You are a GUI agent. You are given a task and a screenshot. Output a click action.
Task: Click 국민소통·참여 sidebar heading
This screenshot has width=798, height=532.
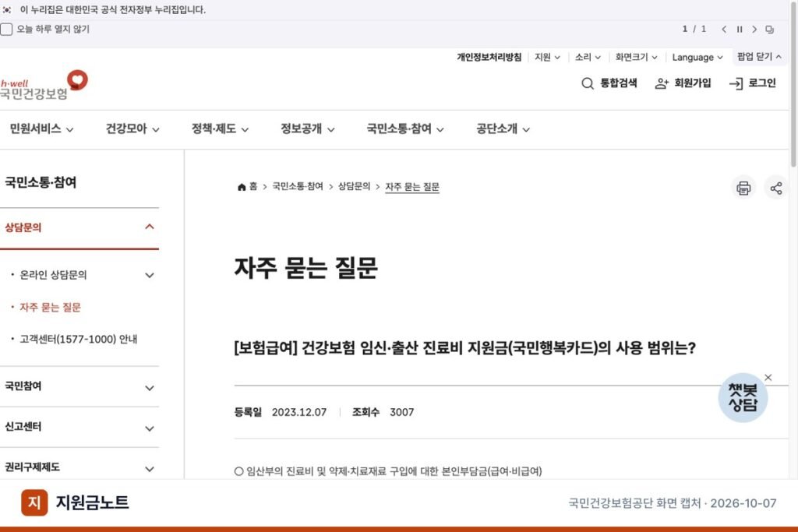(x=41, y=182)
